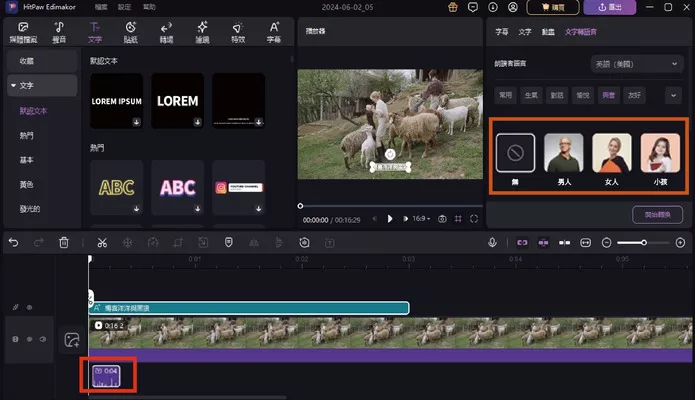Viewport: 695px width, 400px height.
Task: Click the purple 匯出 export button
Action: [x=610, y=7]
